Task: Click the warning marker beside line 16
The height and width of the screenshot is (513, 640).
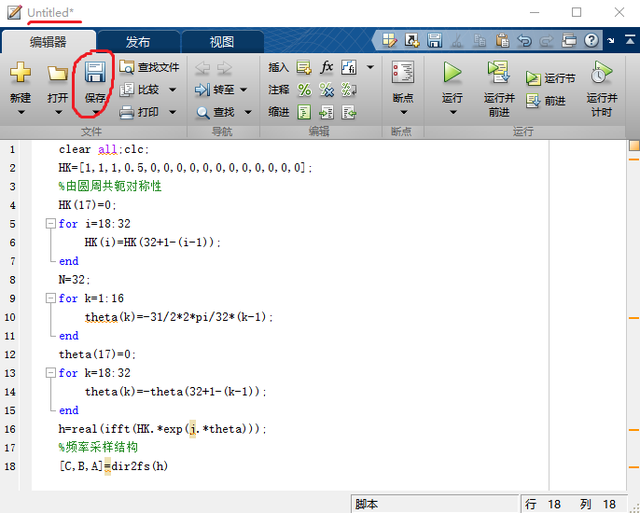Action: point(633,430)
